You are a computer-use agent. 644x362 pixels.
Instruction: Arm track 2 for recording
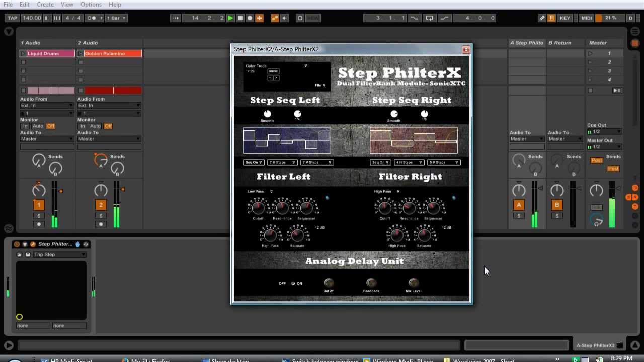tap(101, 224)
